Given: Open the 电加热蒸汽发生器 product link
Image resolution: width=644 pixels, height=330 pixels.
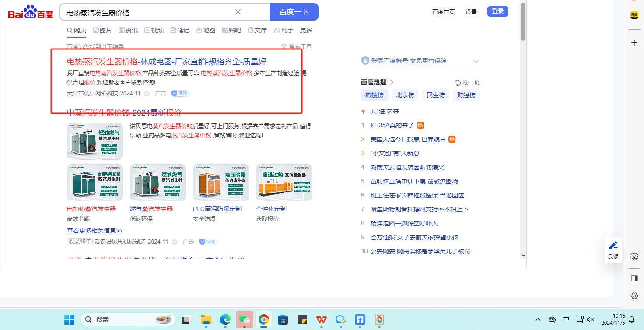Looking at the screenshot, I should pos(91,209).
